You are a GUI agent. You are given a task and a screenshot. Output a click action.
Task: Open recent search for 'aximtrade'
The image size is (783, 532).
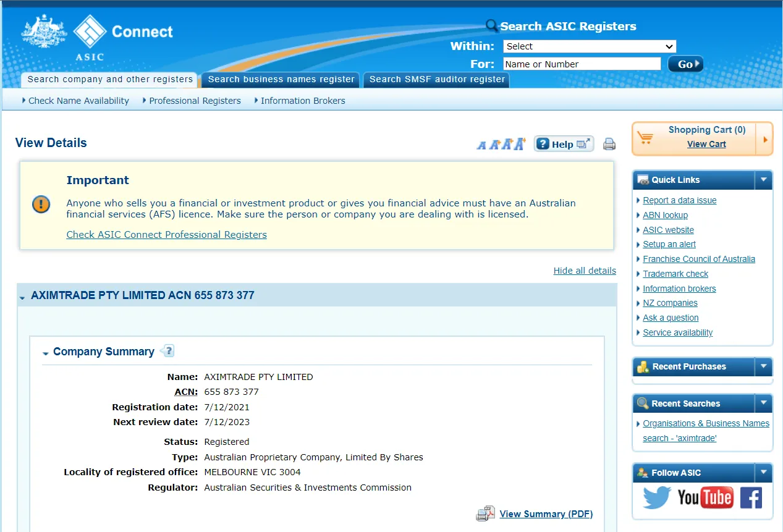[706, 431]
